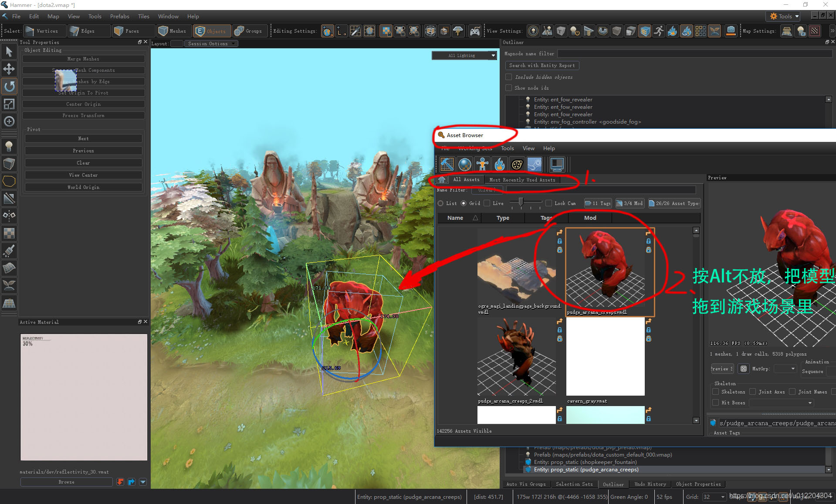Open the Session Options dropdown
836x504 pixels.
point(211,44)
